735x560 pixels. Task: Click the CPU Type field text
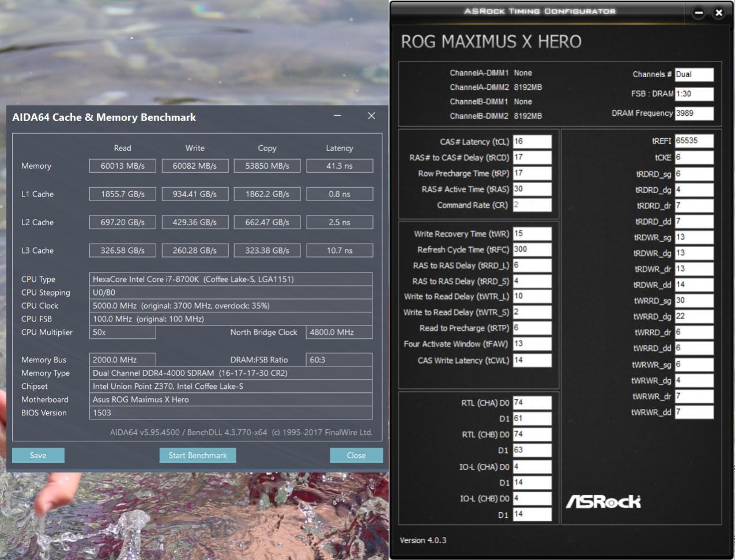click(231, 279)
